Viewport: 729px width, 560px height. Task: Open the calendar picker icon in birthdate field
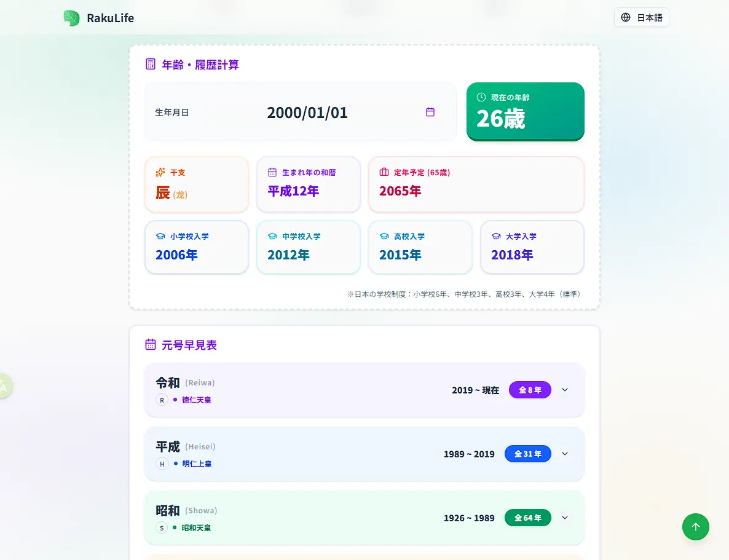point(430,112)
